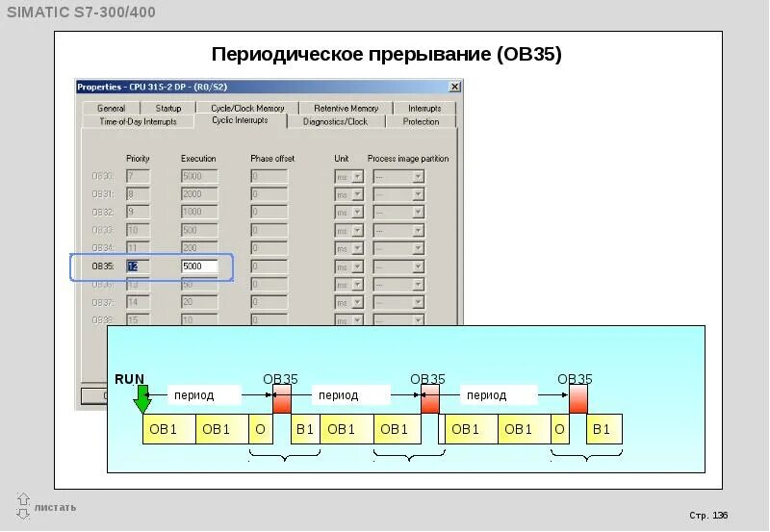Open OB37 process image partition dropdown

[x=418, y=302]
